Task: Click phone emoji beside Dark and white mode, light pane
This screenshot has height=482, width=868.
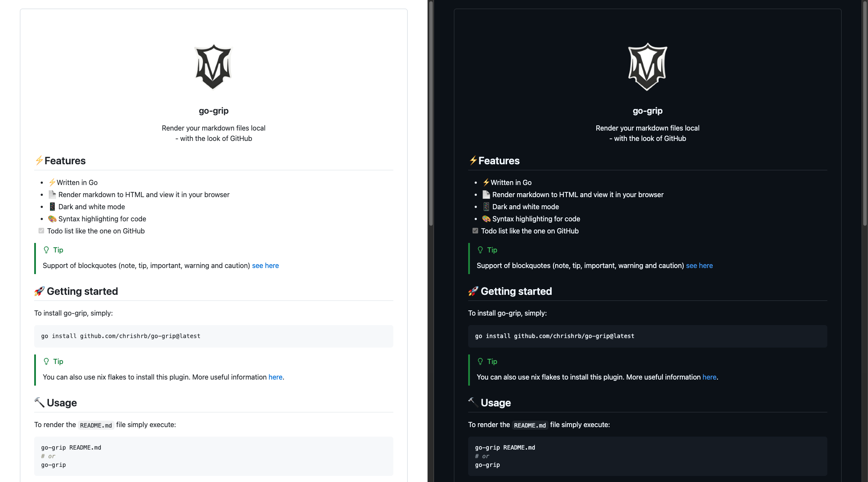Action: tap(52, 207)
